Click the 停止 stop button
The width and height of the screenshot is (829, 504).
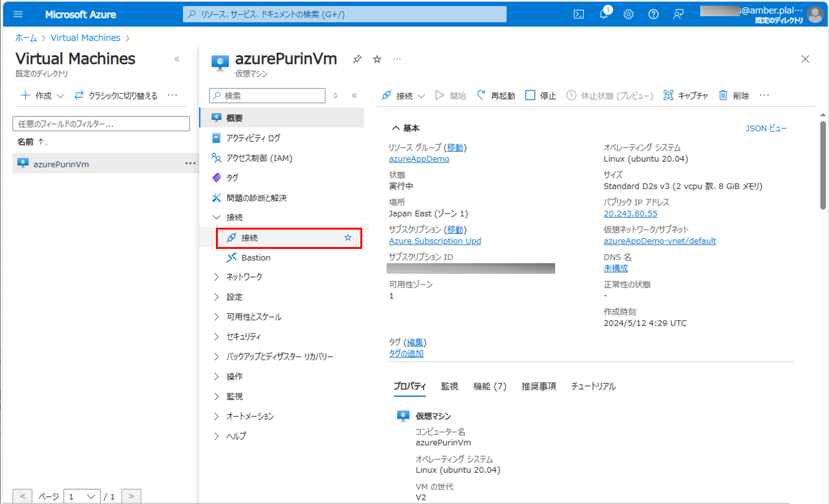pos(541,96)
